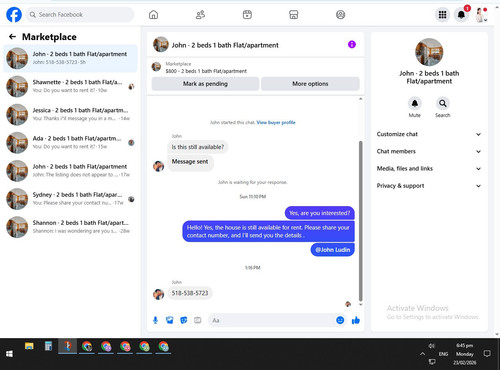Send a thumbs-up like

pyautogui.click(x=356, y=320)
